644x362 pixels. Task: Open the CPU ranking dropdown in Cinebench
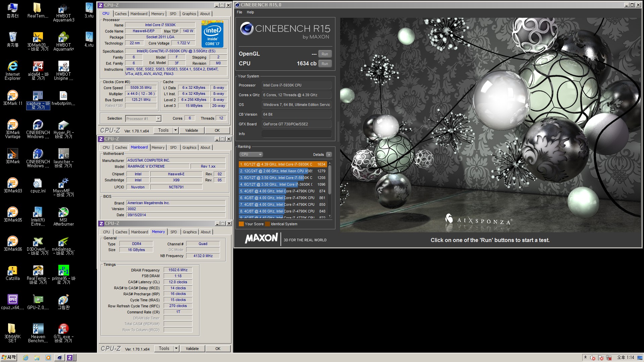[251, 155]
